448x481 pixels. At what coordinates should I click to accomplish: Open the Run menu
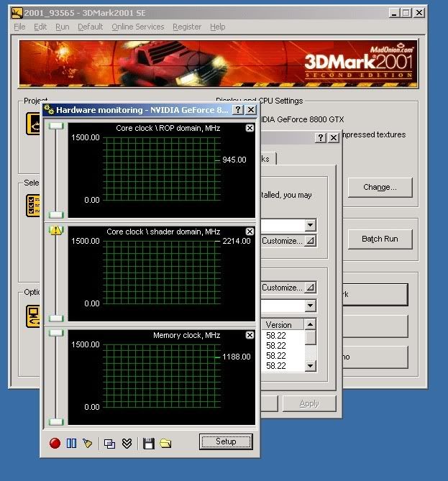click(x=63, y=27)
